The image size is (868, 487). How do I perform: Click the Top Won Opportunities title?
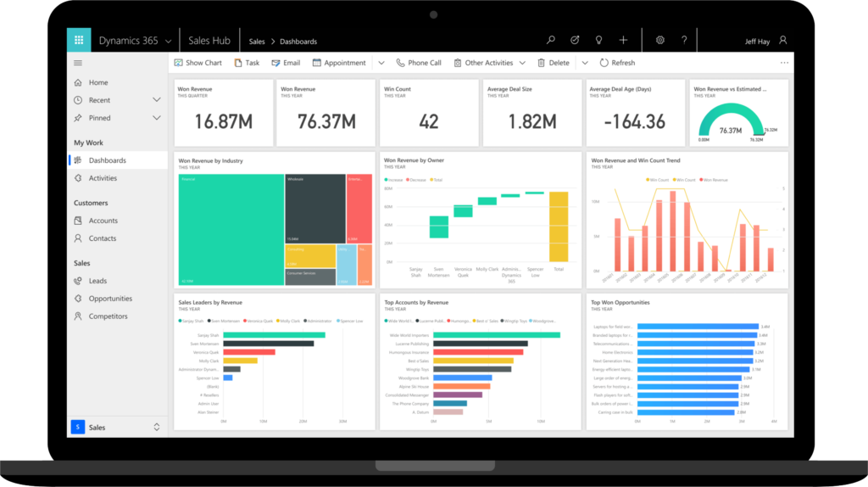click(x=620, y=303)
